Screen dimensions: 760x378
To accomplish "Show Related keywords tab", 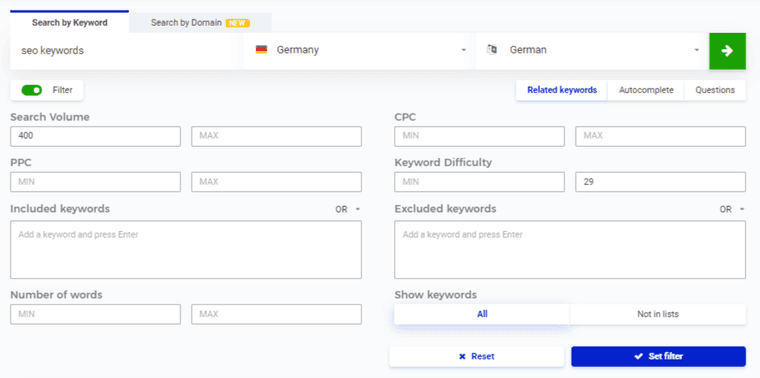I will pos(562,90).
